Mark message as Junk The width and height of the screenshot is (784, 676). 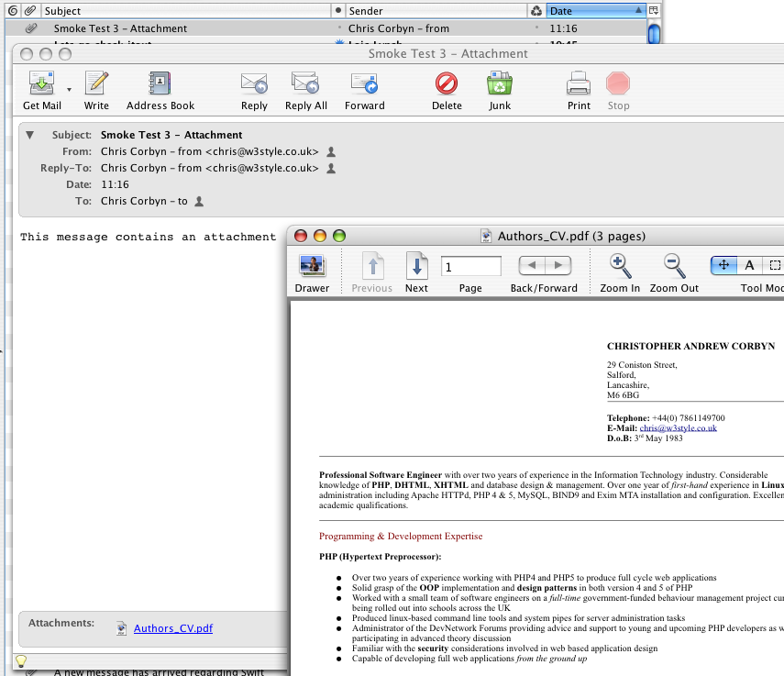pos(500,84)
